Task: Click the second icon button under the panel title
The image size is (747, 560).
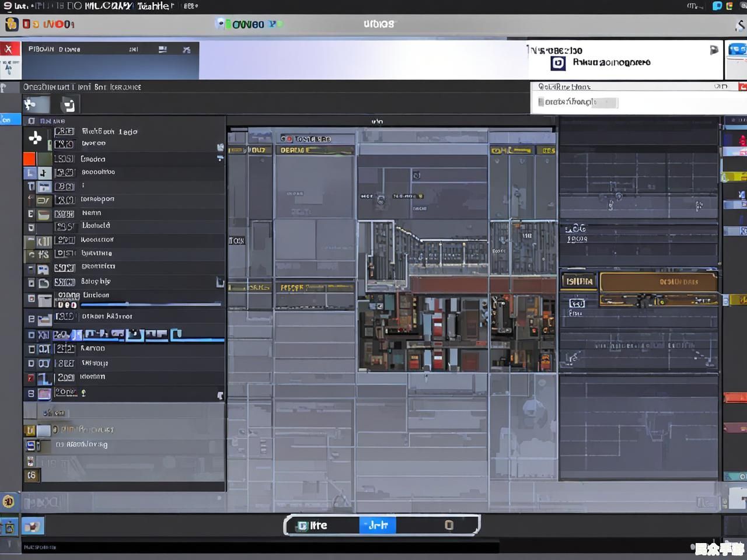Action: coord(68,105)
